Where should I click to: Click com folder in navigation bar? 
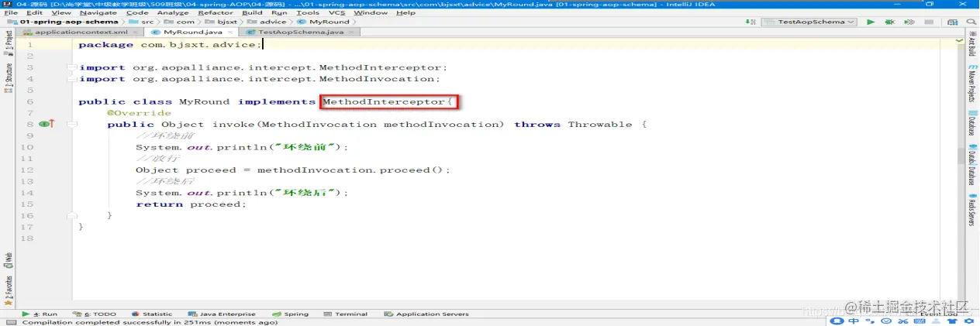179,22
